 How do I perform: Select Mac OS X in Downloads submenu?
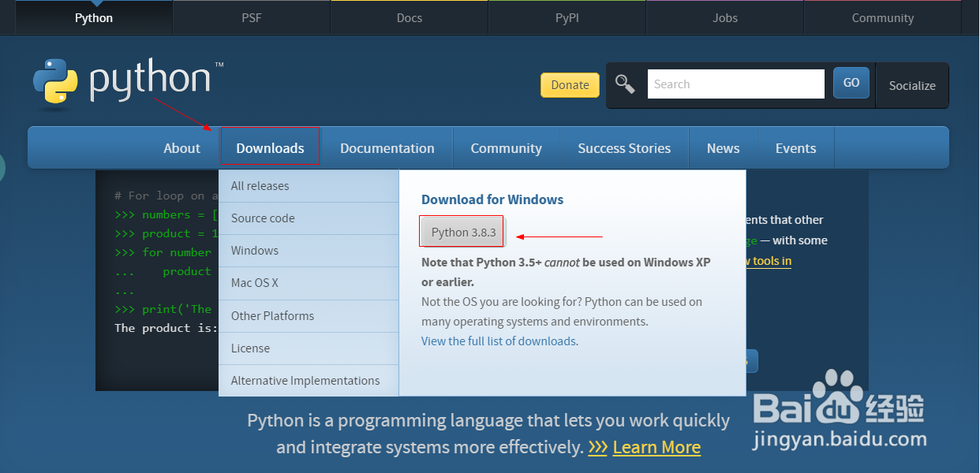click(255, 283)
